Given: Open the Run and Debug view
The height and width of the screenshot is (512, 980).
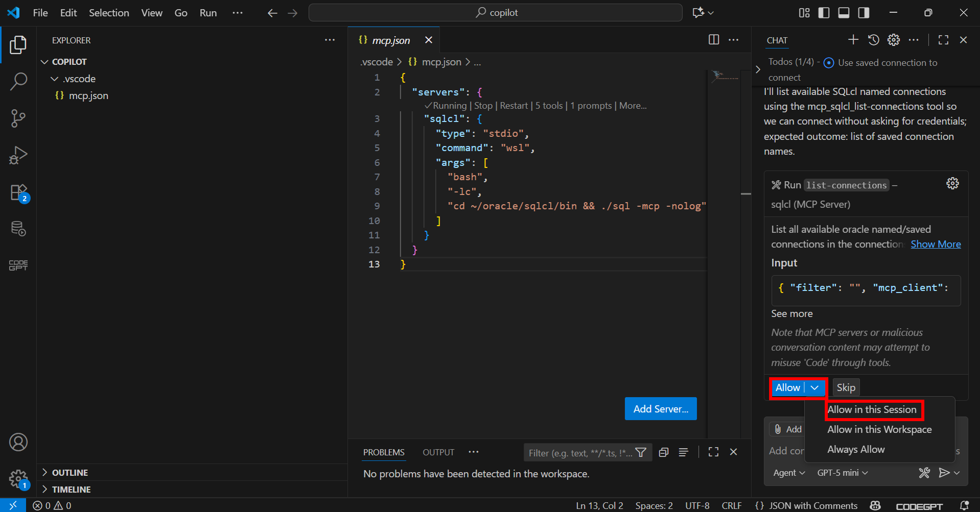Looking at the screenshot, I should (x=18, y=155).
